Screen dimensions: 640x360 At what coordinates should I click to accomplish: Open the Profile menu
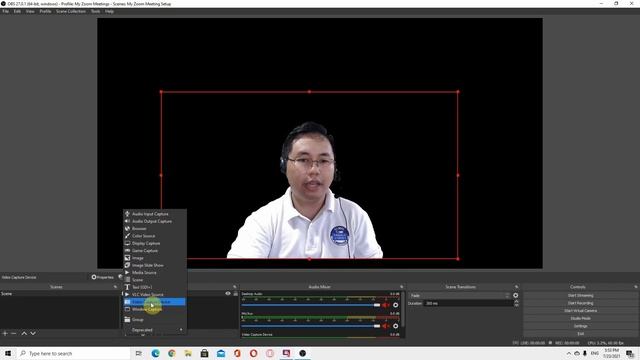45,11
